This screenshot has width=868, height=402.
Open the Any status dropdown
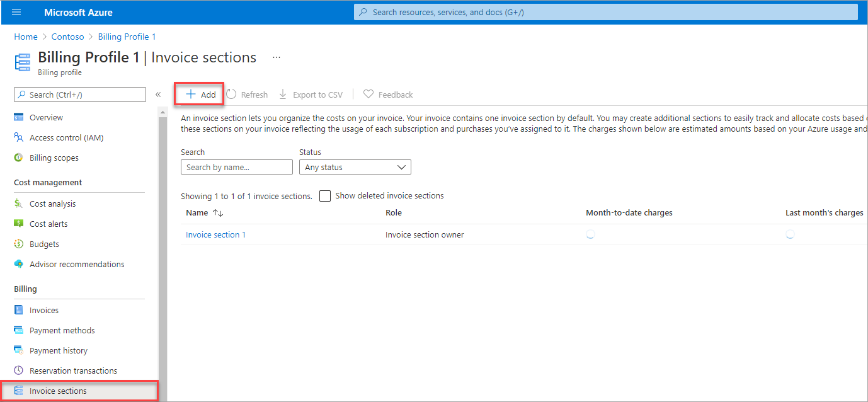[355, 167]
